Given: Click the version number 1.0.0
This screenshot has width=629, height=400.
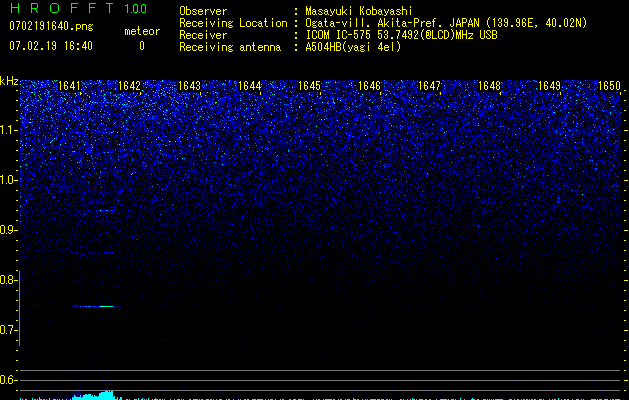Looking at the screenshot, I should click(136, 9).
